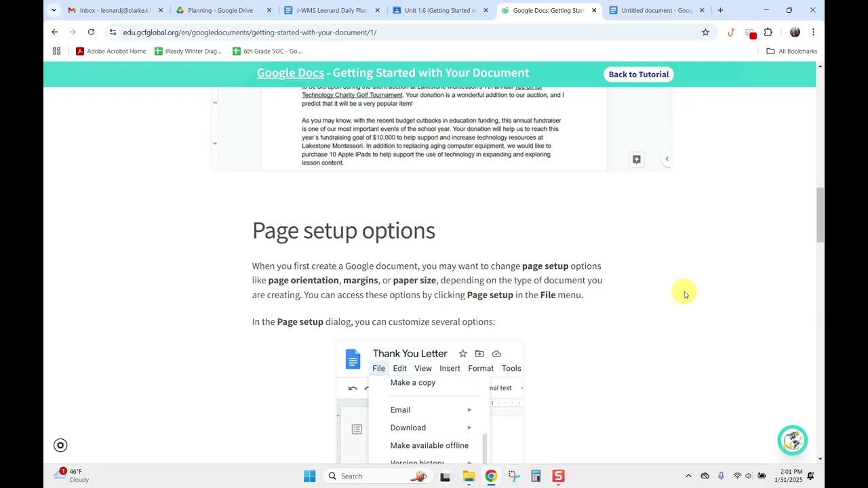Open the iReady Winter Diag bookmark
868x488 pixels.
[188, 51]
